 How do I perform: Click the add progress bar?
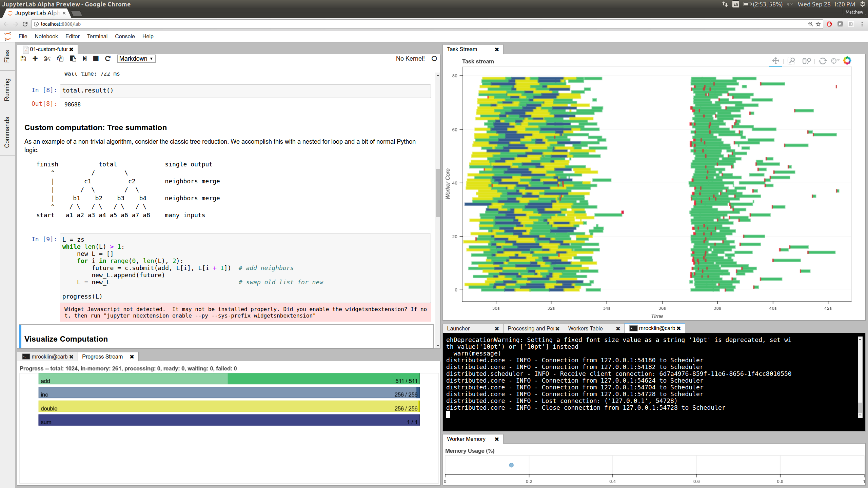pos(229,379)
